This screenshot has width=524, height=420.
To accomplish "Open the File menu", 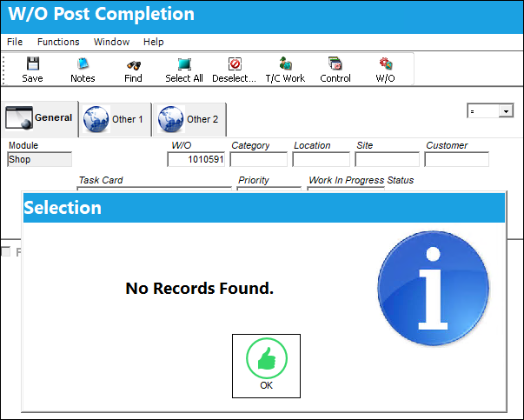I will (x=15, y=42).
